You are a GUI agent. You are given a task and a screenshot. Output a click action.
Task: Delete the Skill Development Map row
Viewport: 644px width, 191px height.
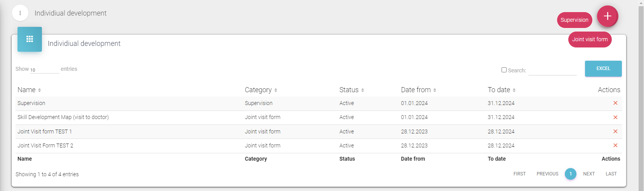click(x=615, y=117)
